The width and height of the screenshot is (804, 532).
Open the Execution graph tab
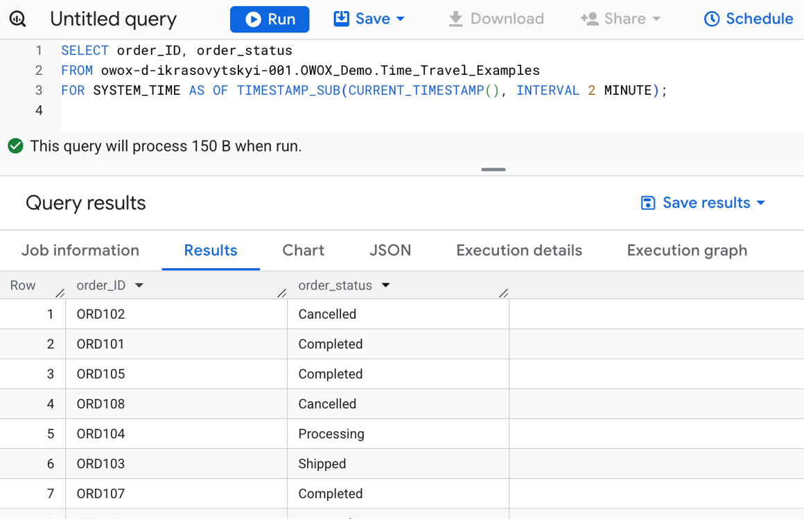point(687,250)
